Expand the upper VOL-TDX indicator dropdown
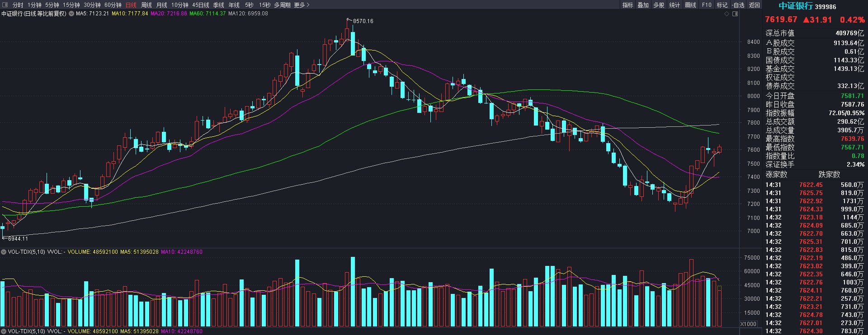 click(x=4, y=252)
